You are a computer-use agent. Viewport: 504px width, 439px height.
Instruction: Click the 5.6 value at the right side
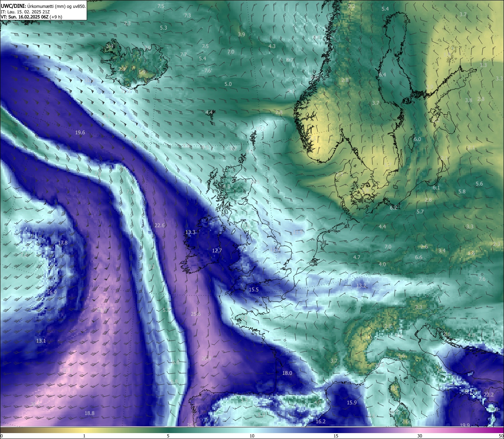point(479,184)
